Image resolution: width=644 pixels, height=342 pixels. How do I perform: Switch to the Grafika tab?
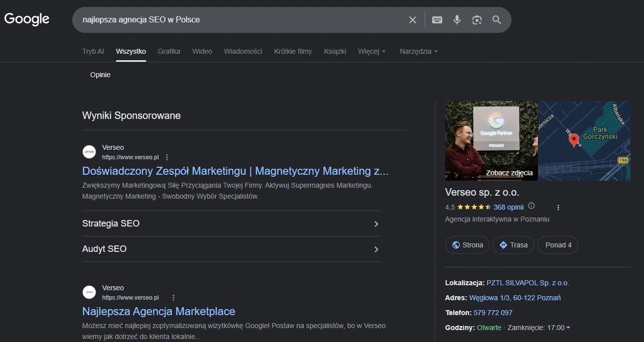click(x=169, y=51)
